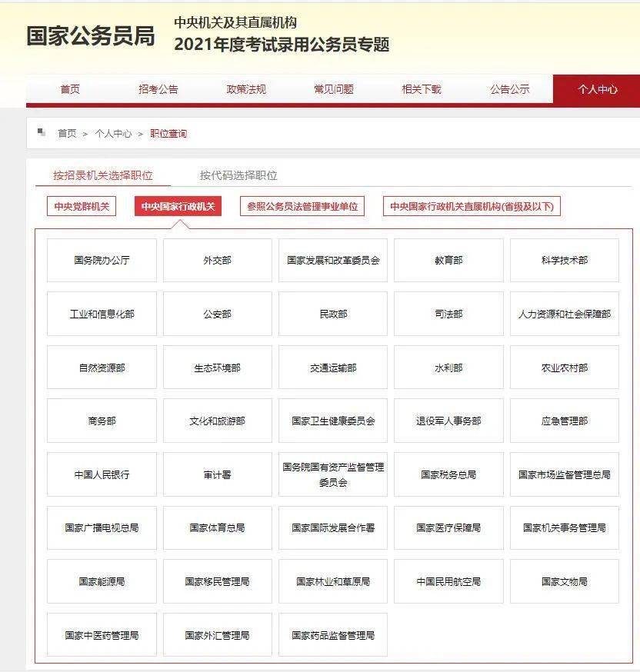
Task: Choose the 公安部 agency tile
Action: (x=218, y=314)
